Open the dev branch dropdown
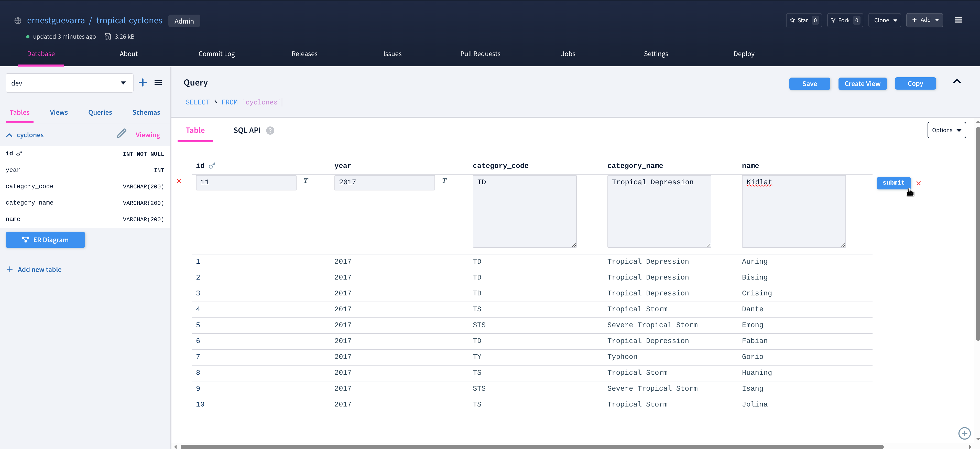Viewport: 980px width, 449px height. point(70,83)
